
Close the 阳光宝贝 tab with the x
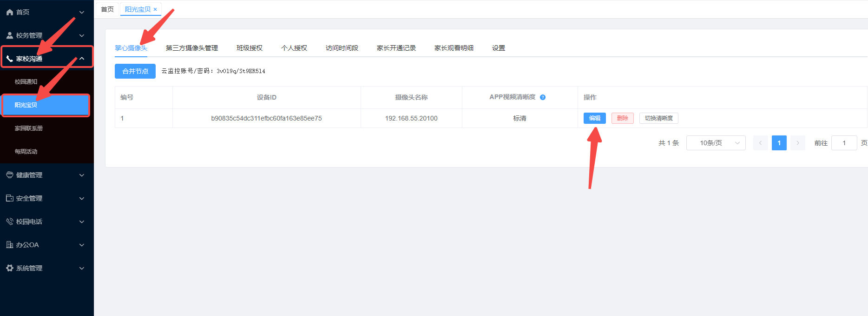tap(155, 9)
